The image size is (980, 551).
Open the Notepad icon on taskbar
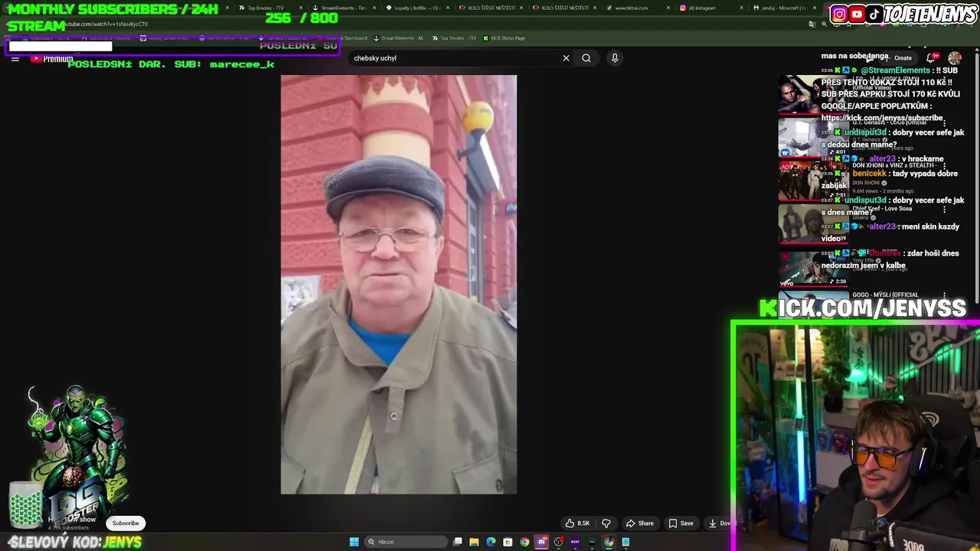[626, 542]
